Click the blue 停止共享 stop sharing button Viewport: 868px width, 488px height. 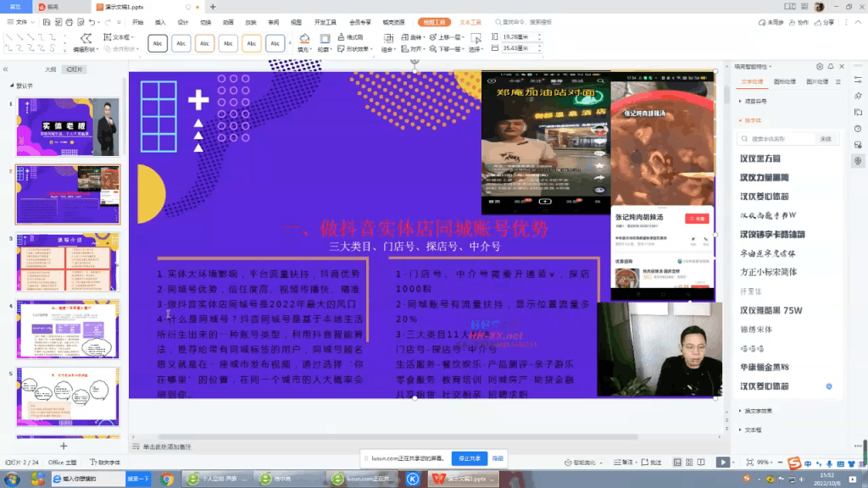470,458
